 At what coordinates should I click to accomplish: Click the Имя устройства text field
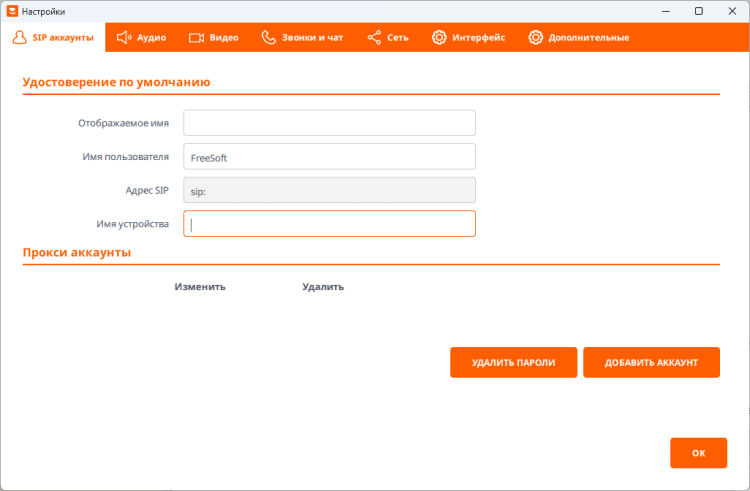pyautogui.click(x=329, y=224)
